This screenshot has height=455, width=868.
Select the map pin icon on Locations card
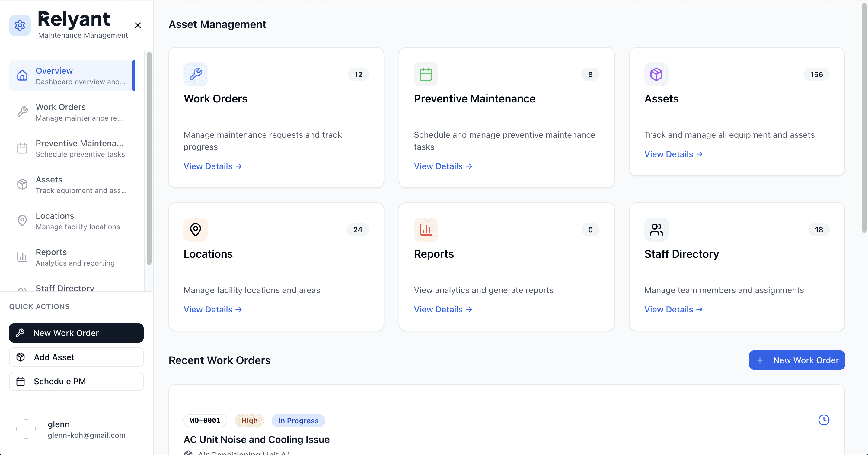196,229
